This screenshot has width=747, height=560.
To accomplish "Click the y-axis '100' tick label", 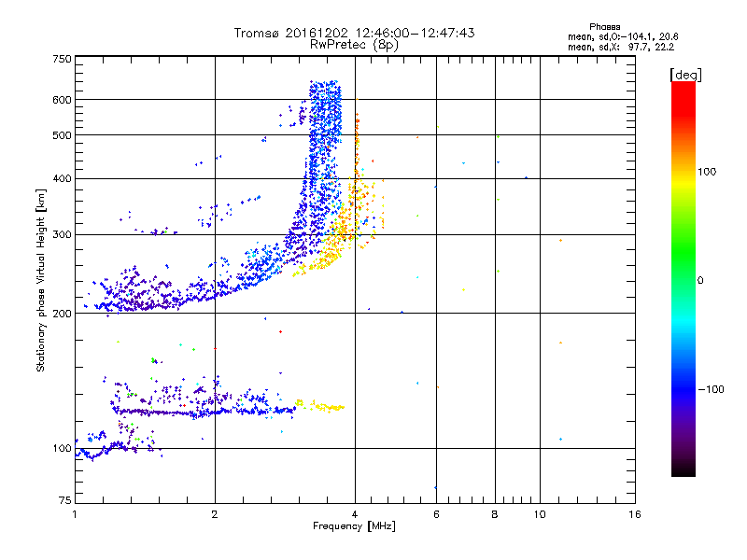I will (62, 448).
